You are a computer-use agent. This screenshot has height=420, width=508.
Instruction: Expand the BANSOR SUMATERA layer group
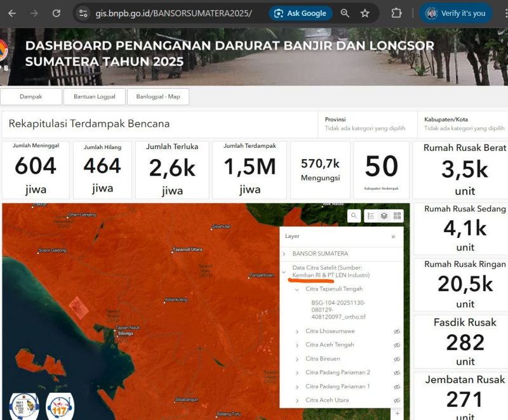(x=286, y=253)
